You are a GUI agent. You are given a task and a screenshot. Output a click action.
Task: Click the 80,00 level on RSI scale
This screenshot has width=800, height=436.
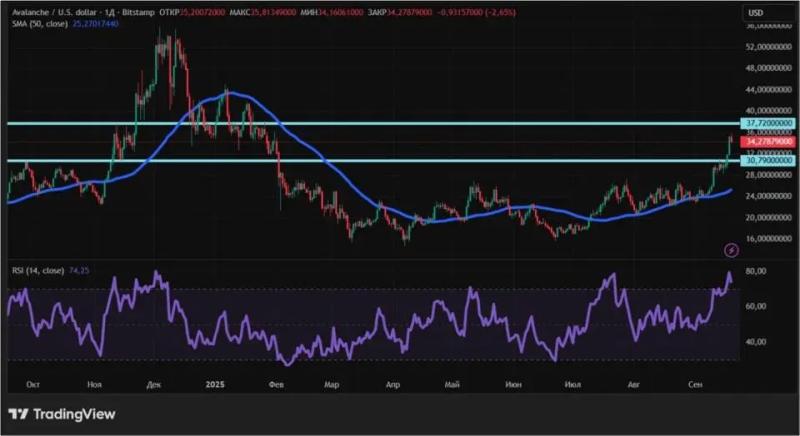(x=756, y=271)
